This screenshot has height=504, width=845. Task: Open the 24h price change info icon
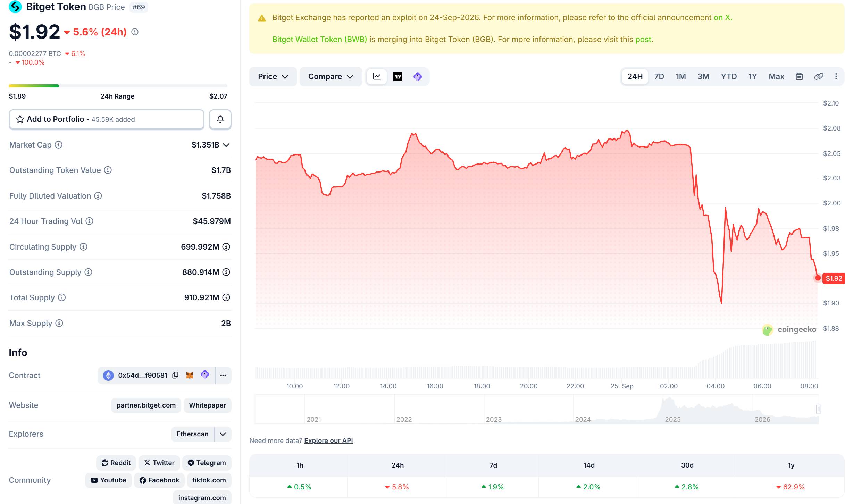coord(135,32)
